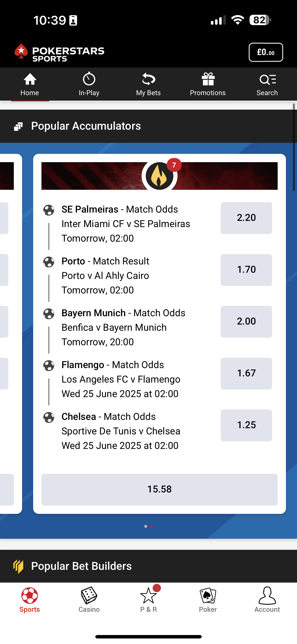Toggle Porto 1.70 odds selection

[246, 270]
